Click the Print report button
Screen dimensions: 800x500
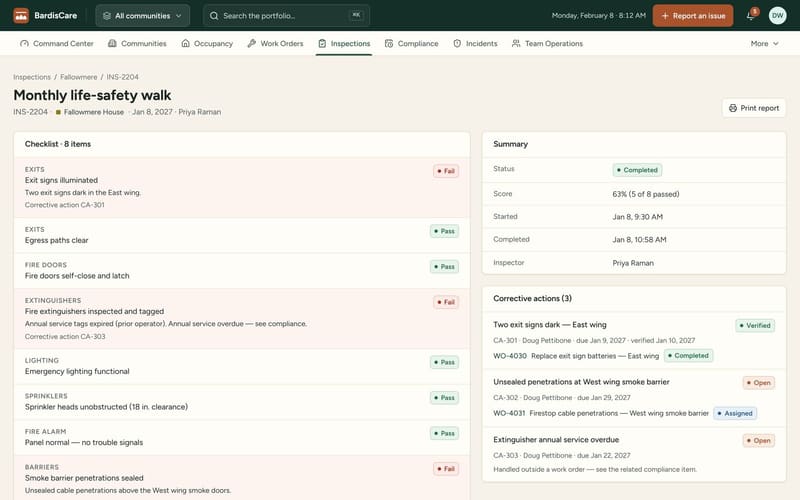click(754, 108)
